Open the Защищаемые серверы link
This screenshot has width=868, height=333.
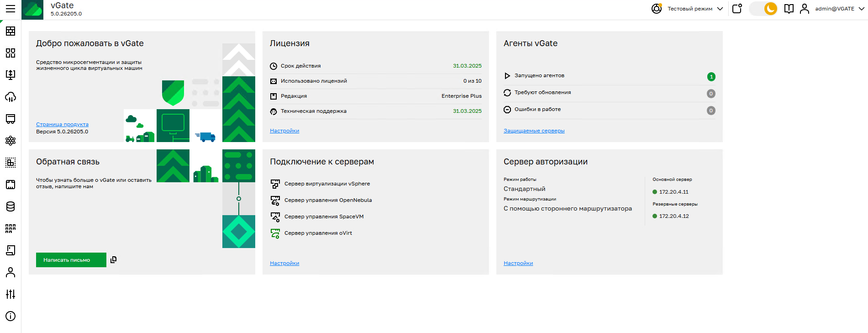[x=534, y=131]
